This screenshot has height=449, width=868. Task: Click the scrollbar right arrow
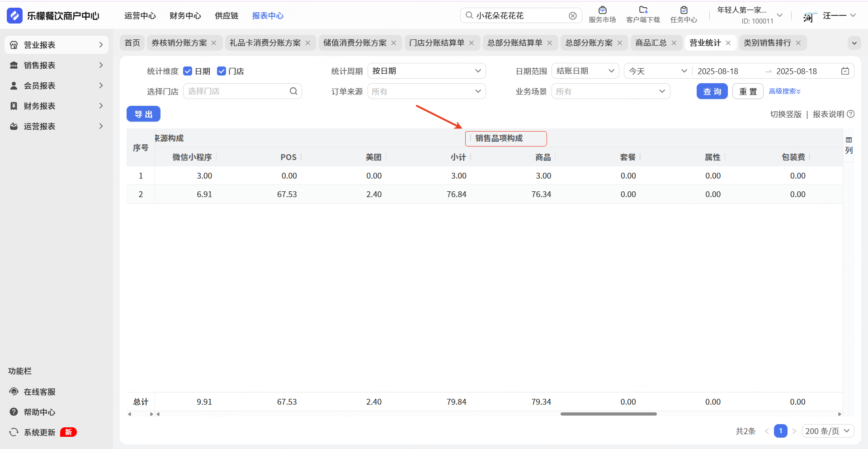click(x=840, y=414)
